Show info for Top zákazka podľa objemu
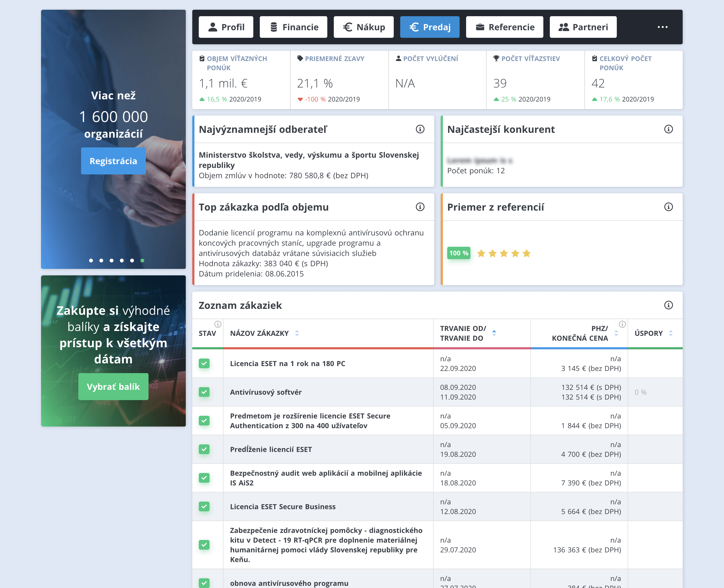Image resolution: width=724 pixels, height=588 pixels. coord(420,207)
